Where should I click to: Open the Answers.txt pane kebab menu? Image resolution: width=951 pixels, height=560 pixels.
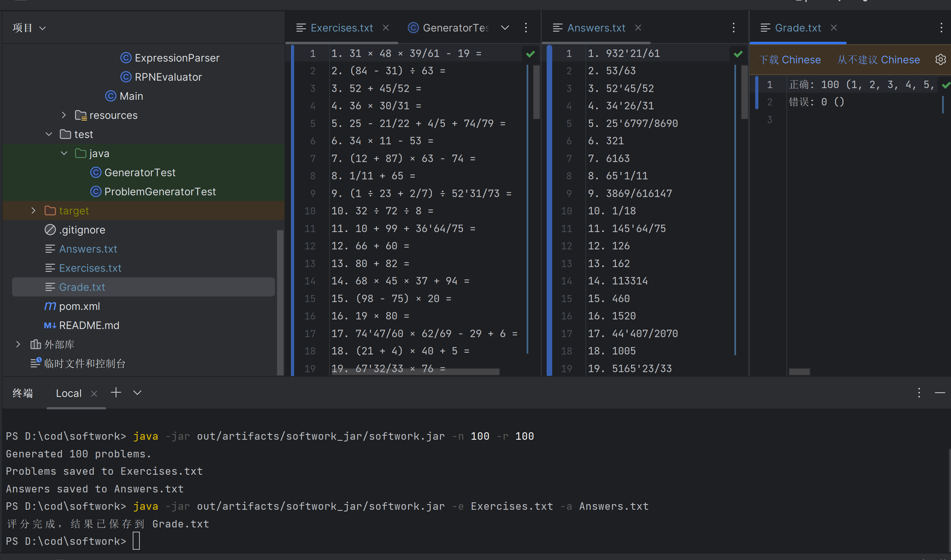pyautogui.click(x=734, y=28)
